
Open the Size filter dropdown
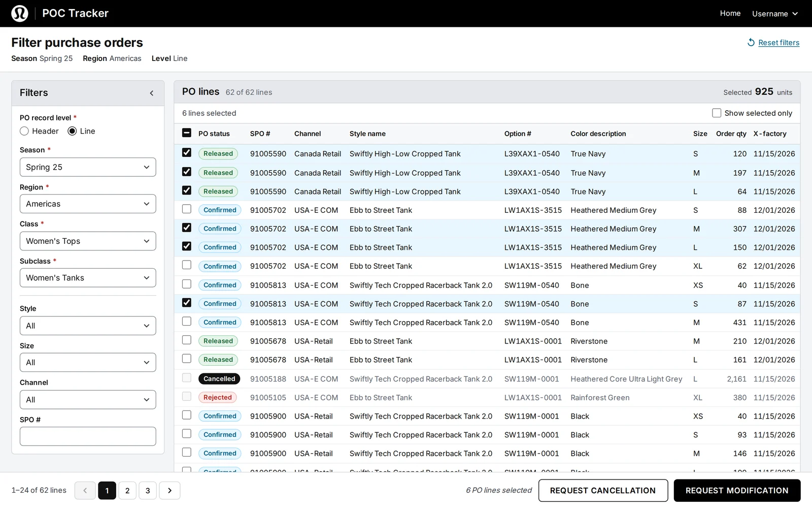(88, 362)
